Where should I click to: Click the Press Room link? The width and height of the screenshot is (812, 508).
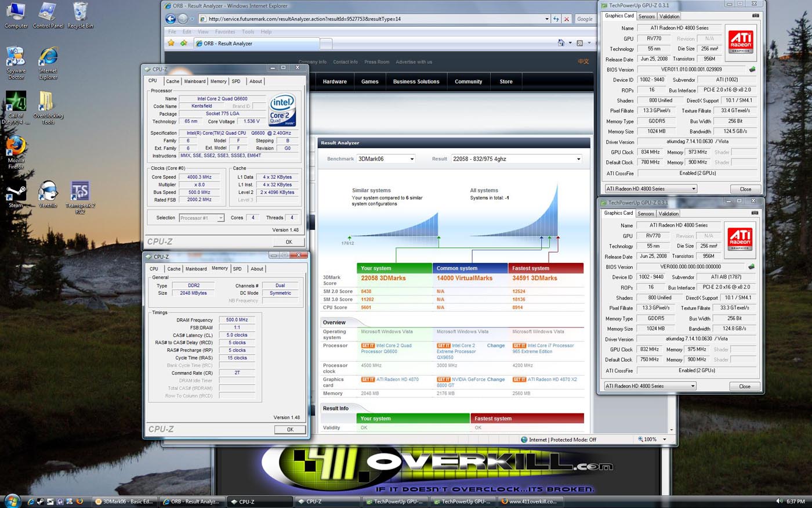point(377,62)
